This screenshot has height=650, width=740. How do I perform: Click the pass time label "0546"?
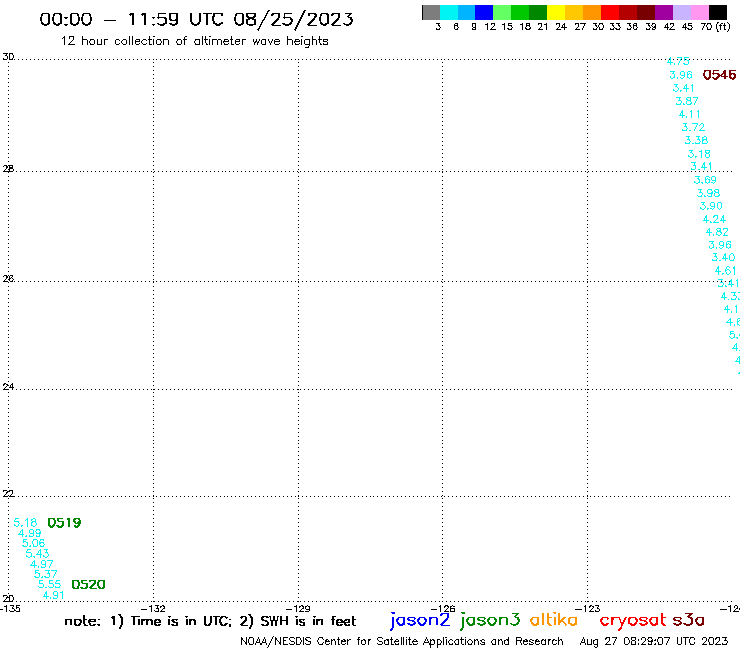coord(719,75)
